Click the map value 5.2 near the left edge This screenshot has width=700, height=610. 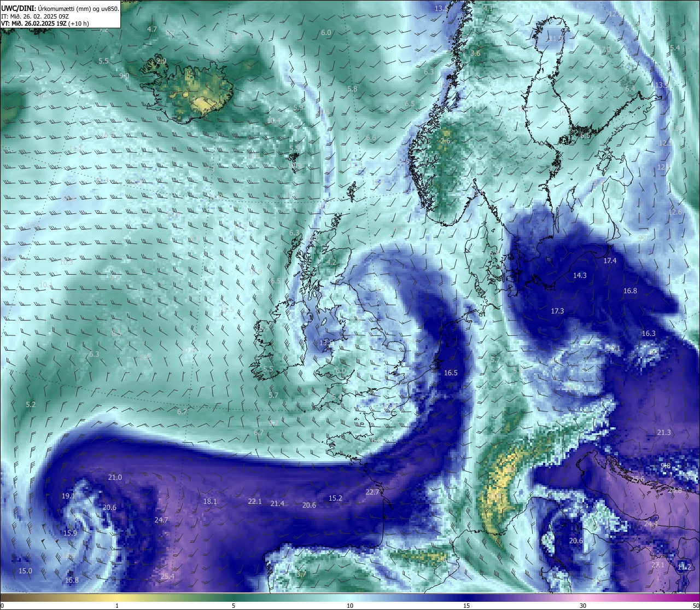(31, 404)
